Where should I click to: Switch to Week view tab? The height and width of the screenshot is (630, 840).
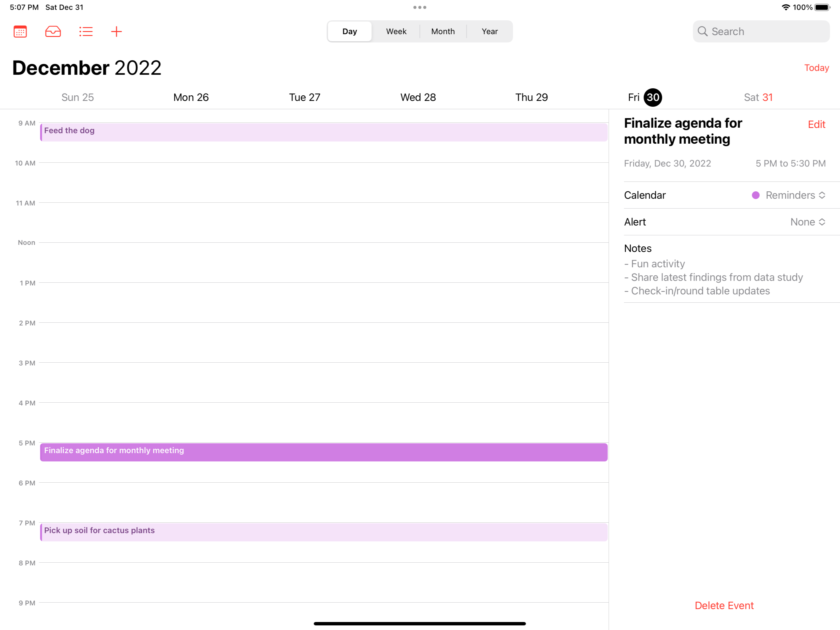[x=396, y=32]
